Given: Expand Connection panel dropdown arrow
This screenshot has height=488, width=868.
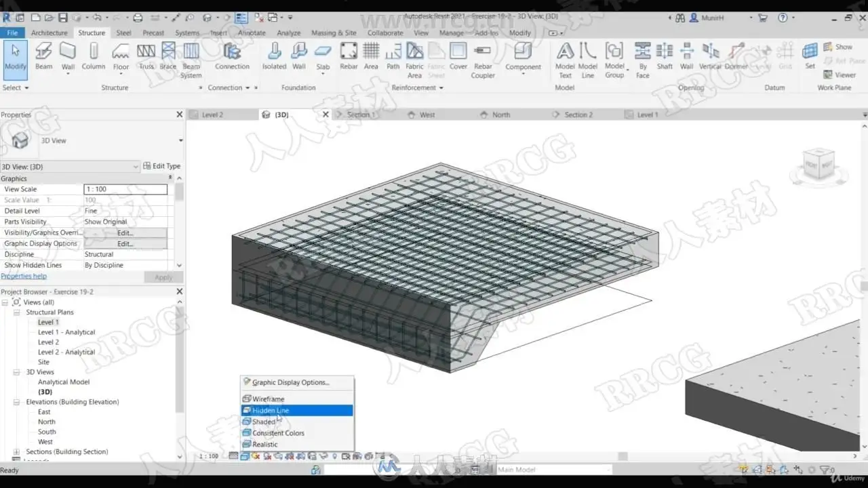Looking at the screenshot, I should 247,87.
